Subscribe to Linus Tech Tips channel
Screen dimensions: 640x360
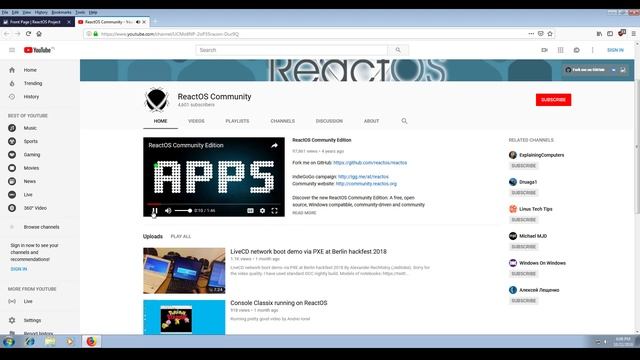tap(524, 220)
